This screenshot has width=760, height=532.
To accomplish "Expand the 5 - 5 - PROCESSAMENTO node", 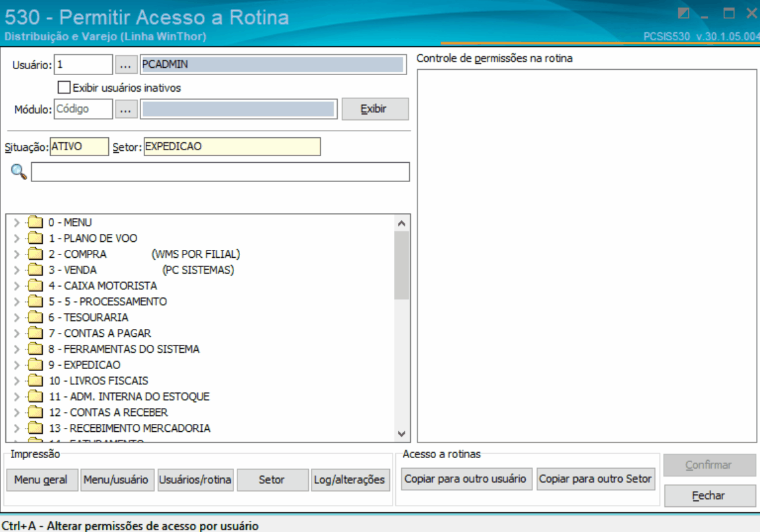I will (x=16, y=301).
